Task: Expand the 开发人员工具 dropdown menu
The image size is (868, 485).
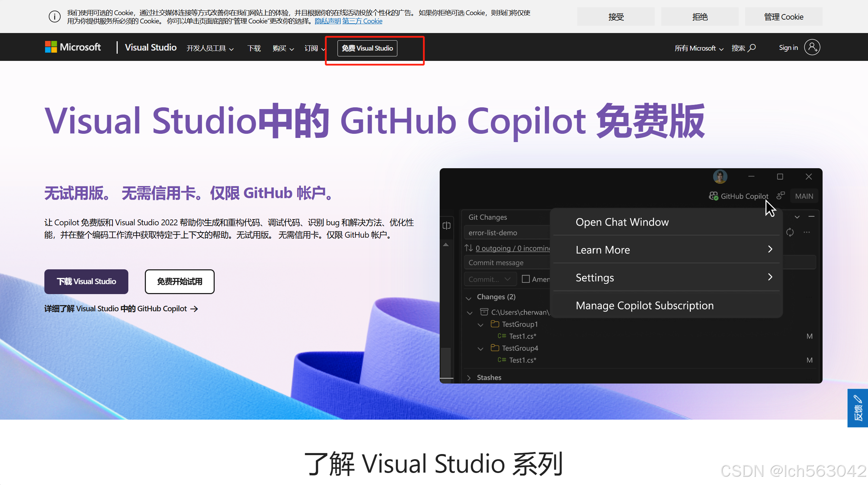Action: click(210, 48)
